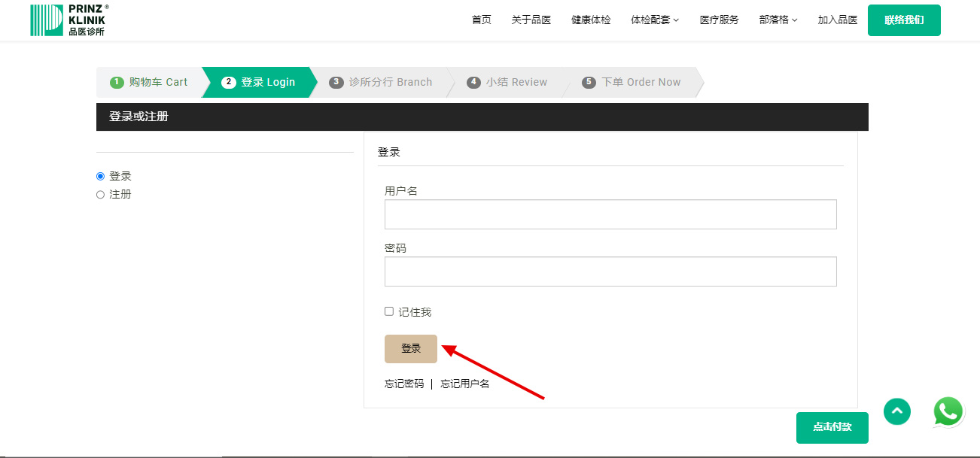Image resolution: width=980 pixels, height=458 pixels.
Task: Open 健康体检 page from navigation
Action: click(x=591, y=20)
